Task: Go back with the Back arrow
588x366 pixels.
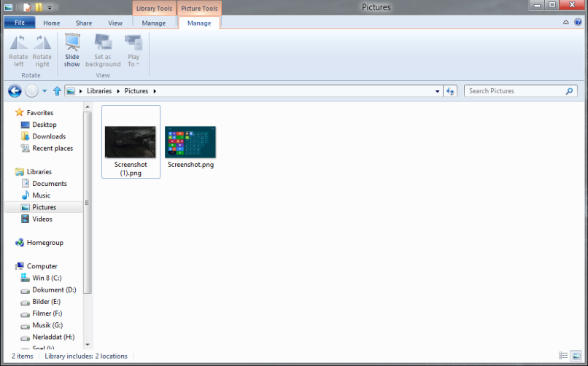Action: [15, 91]
